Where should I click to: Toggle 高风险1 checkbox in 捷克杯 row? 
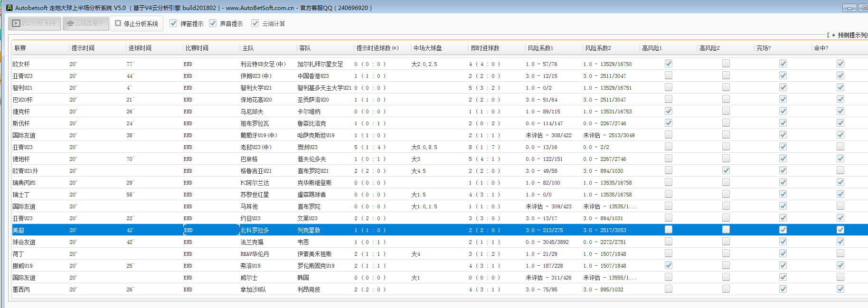coord(669,111)
